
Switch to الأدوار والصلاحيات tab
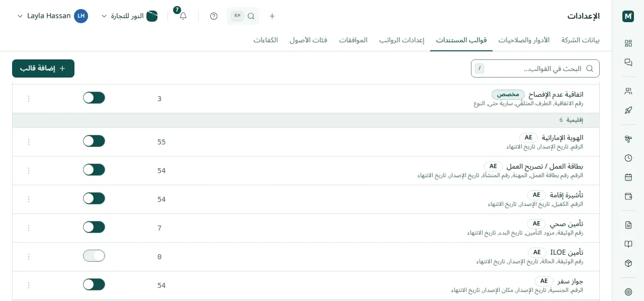524,40
